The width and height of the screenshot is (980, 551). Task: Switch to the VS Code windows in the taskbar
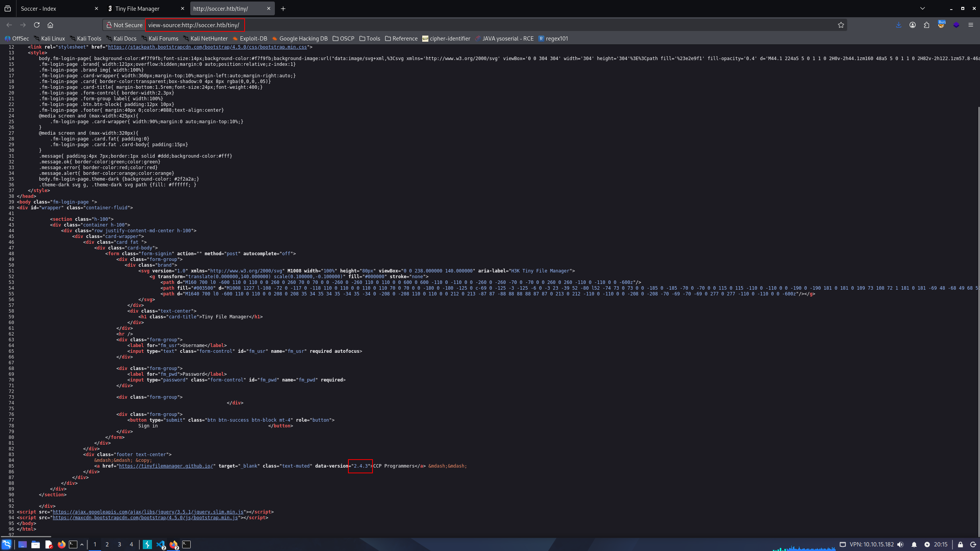(161, 544)
